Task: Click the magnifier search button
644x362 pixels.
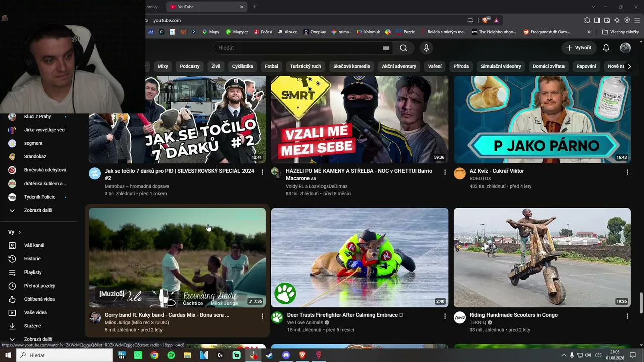Action: tap(404, 48)
